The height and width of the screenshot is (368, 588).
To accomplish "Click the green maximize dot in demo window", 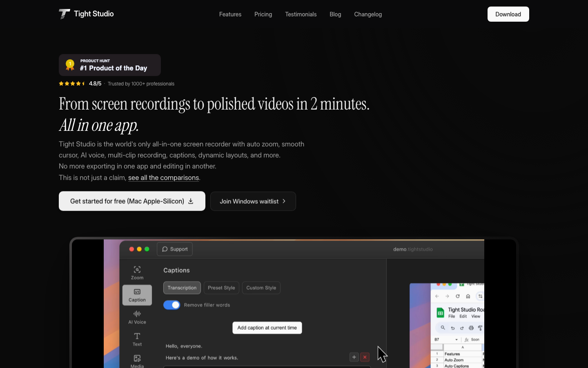I will tap(147, 249).
